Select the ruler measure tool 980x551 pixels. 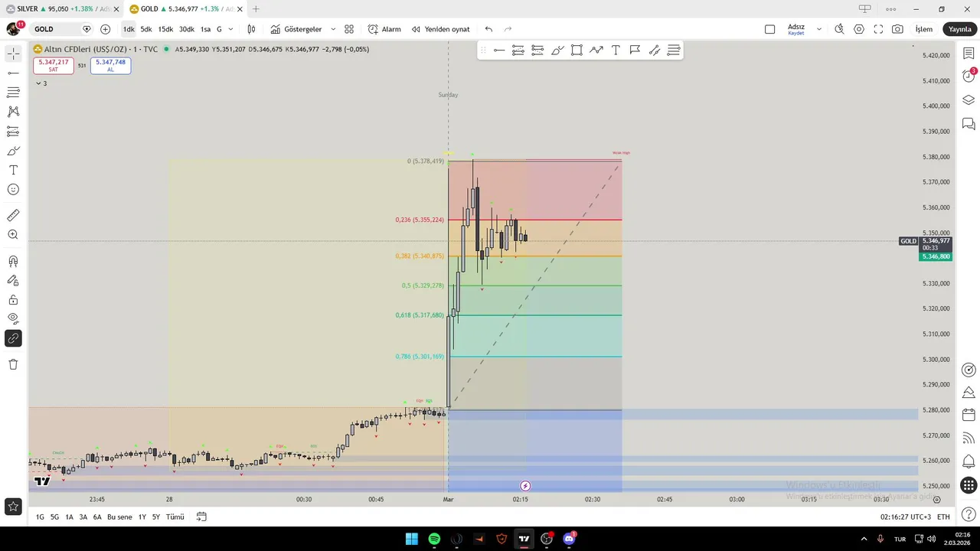[13, 216]
